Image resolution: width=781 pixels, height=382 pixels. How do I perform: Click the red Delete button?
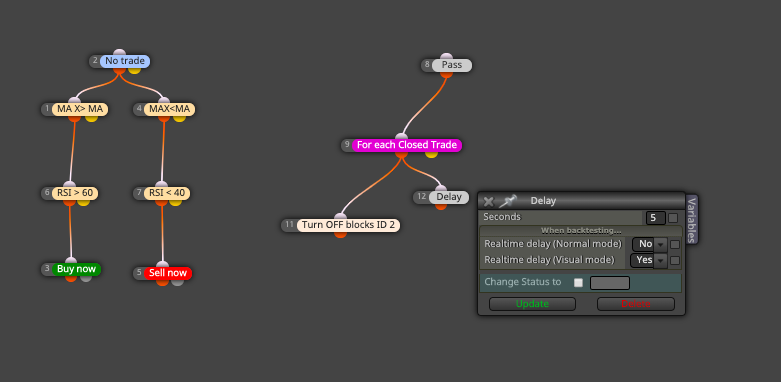click(636, 304)
